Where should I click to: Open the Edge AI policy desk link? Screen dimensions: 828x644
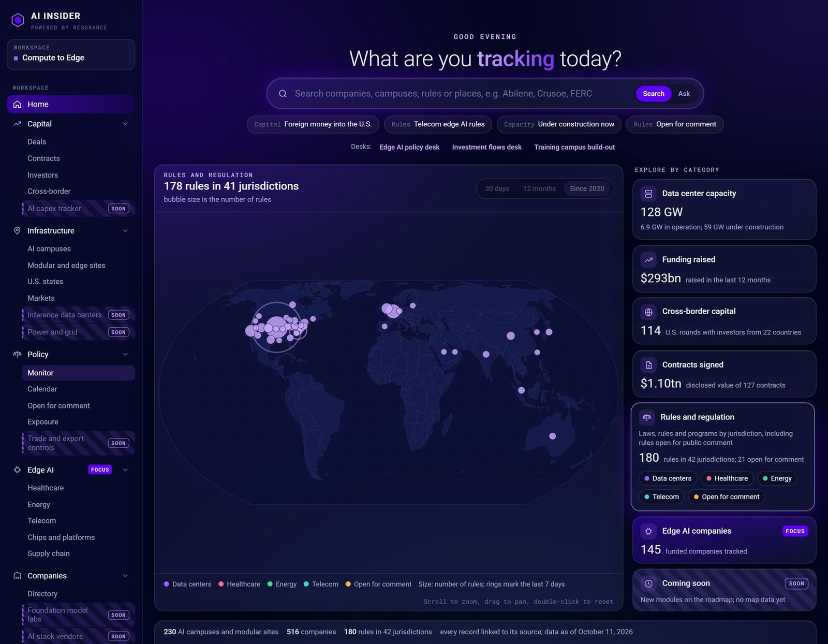coord(409,148)
